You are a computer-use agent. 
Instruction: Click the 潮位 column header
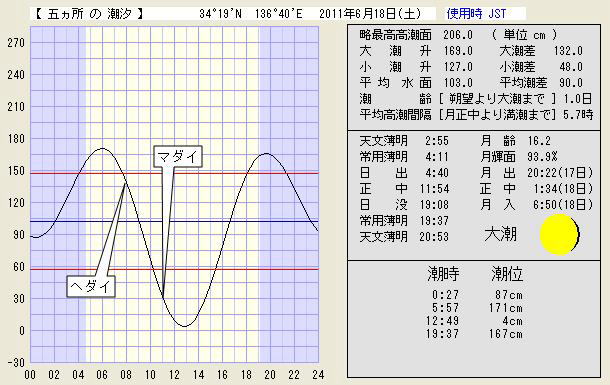coord(507,274)
